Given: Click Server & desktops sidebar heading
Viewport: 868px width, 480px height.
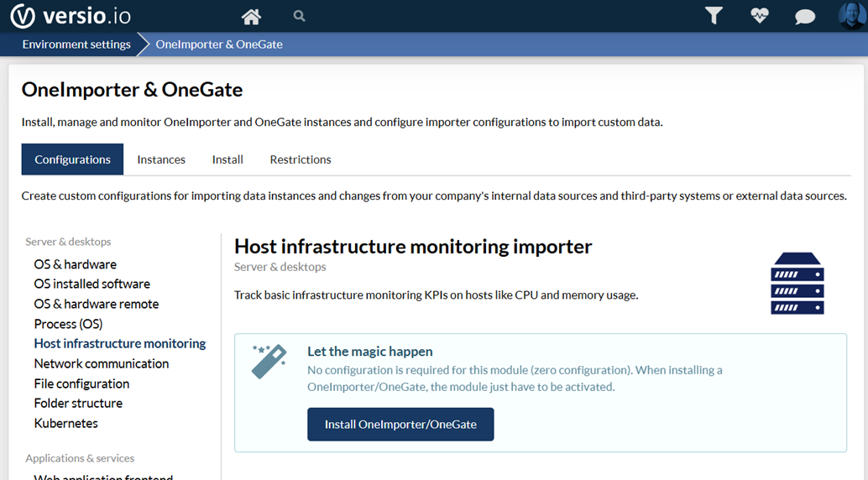Looking at the screenshot, I should 68,242.
